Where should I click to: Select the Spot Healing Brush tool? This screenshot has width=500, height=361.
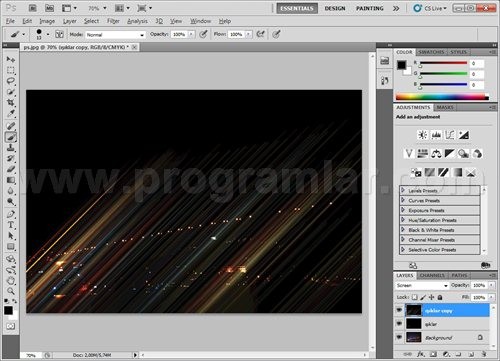click(11, 126)
